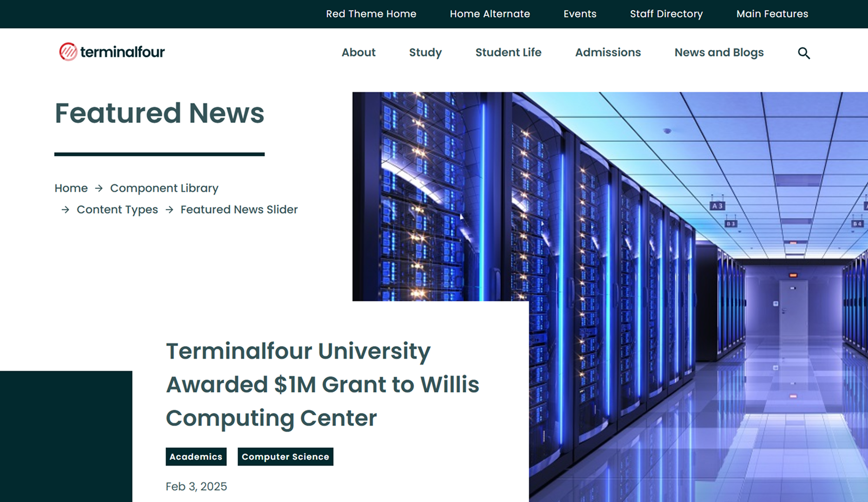The height and width of the screenshot is (502, 868).
Task: Open the Staff Directory page
Action: point(666,13)
